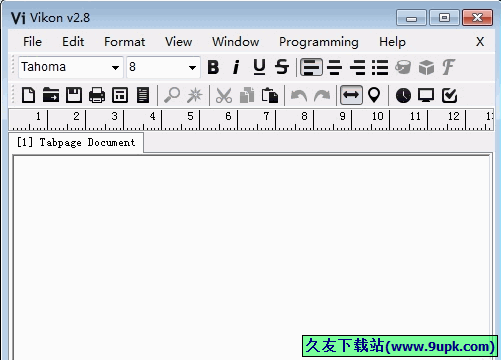Click the sparkle wand icon
Viewport: 501px width, 360px height.
pyautogui.click(x=195, y=95)
